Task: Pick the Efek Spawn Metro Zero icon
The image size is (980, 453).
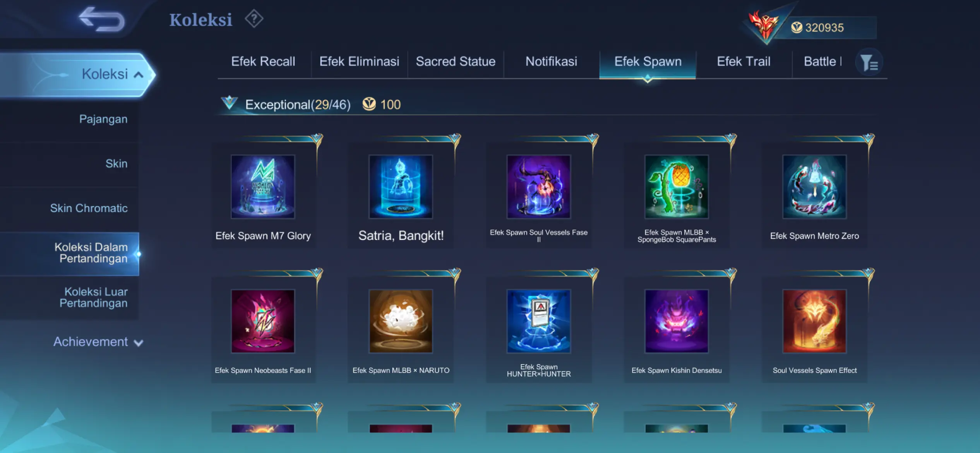Action: tap(814, 187)
